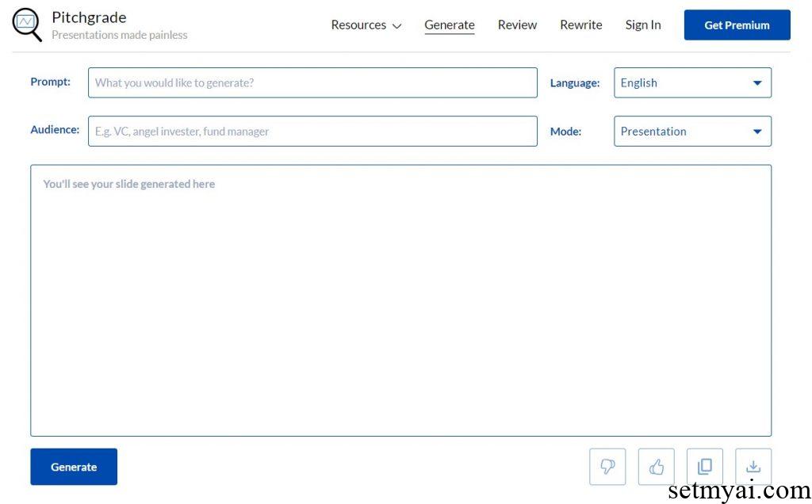Image resolution: width=812 pixels, height=504 pixels.
Task: Click the download slide icon
Action: click(753, 466)
